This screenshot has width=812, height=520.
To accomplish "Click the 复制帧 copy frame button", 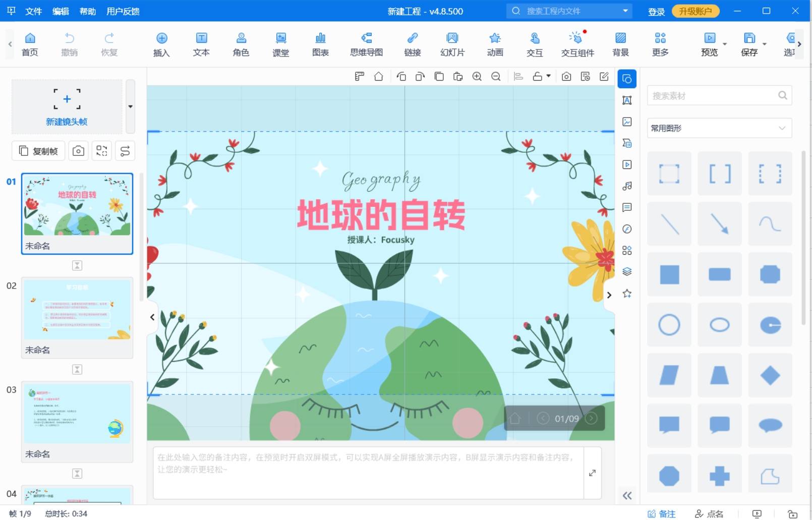I will (39, 151).
